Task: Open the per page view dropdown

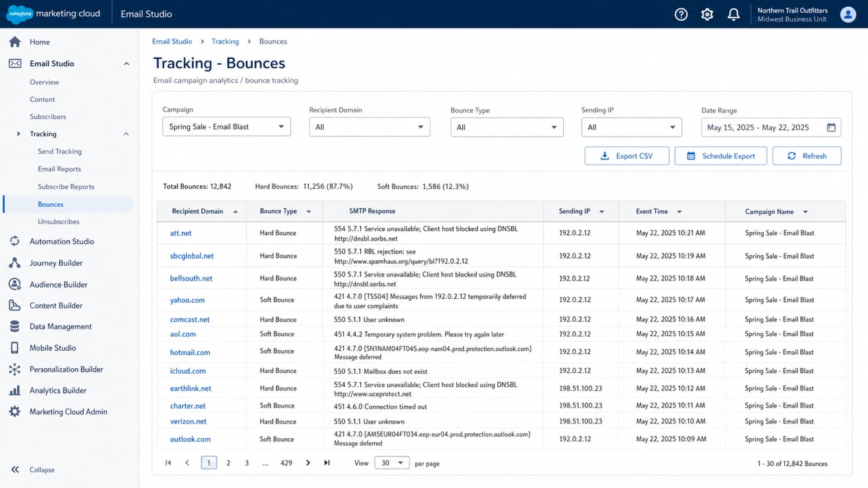Action: point(392,463)
